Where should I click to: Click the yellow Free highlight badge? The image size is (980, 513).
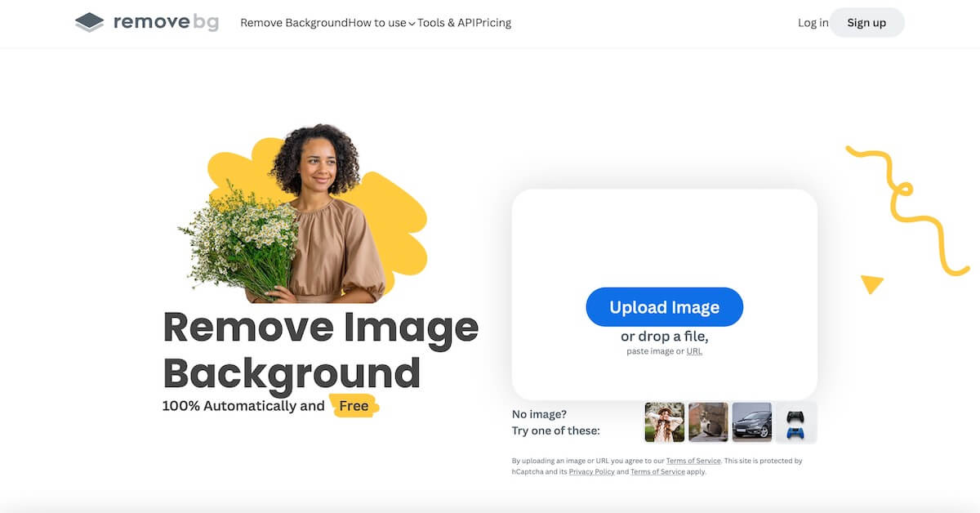tap(354, 406)
